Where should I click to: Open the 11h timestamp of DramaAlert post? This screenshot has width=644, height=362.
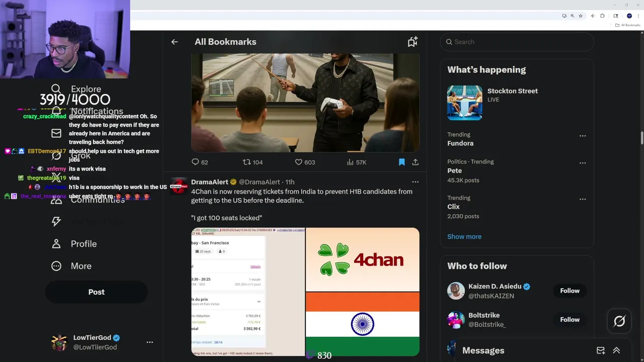tap(290, 182)
